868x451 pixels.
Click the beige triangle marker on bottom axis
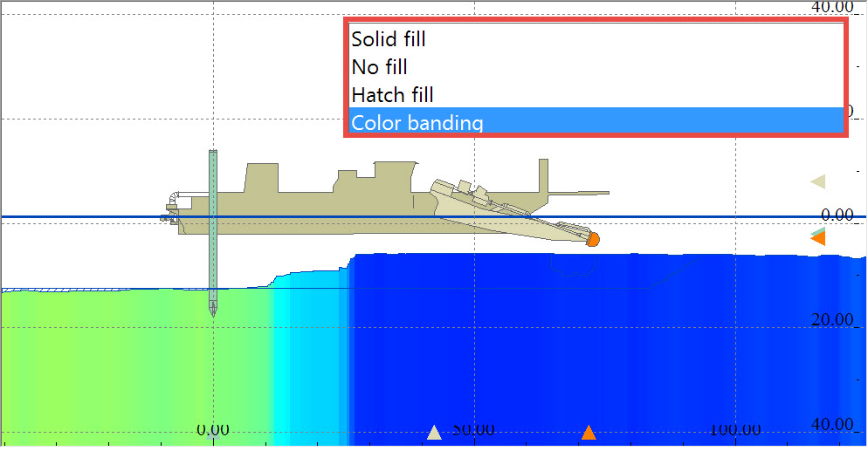[x=434, y=432]
